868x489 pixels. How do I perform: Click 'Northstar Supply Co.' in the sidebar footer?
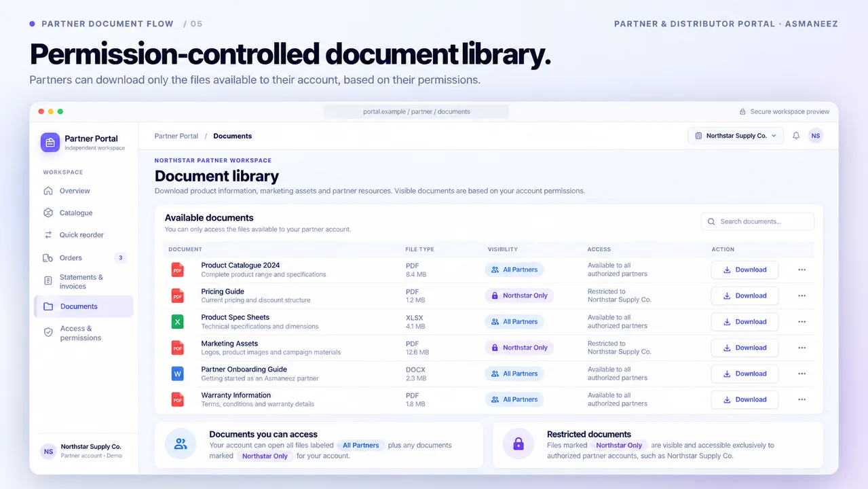[x=91, y=447]
